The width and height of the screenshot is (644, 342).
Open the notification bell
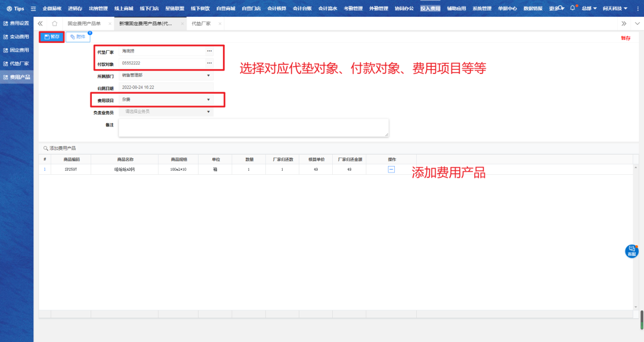572,8
